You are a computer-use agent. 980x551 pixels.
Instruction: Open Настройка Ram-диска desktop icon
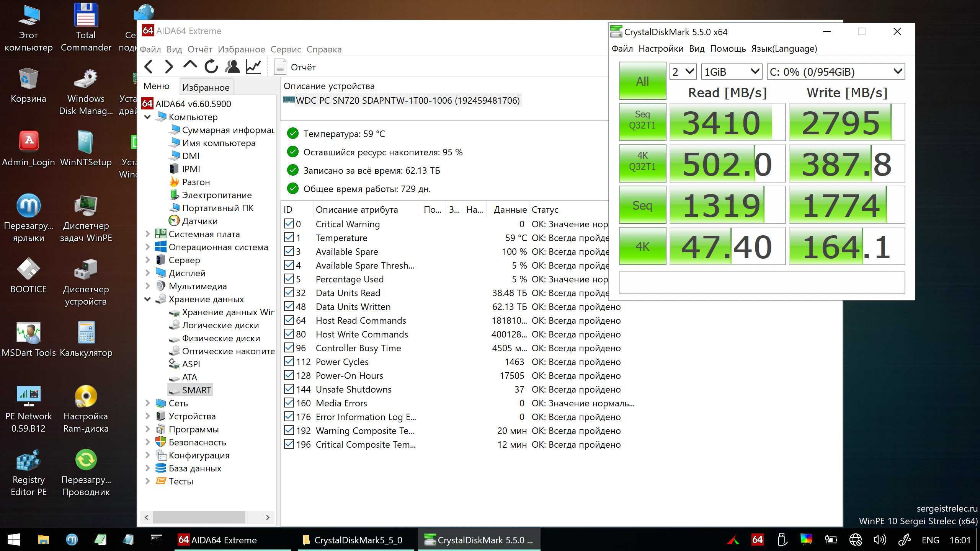click(86, 409)
